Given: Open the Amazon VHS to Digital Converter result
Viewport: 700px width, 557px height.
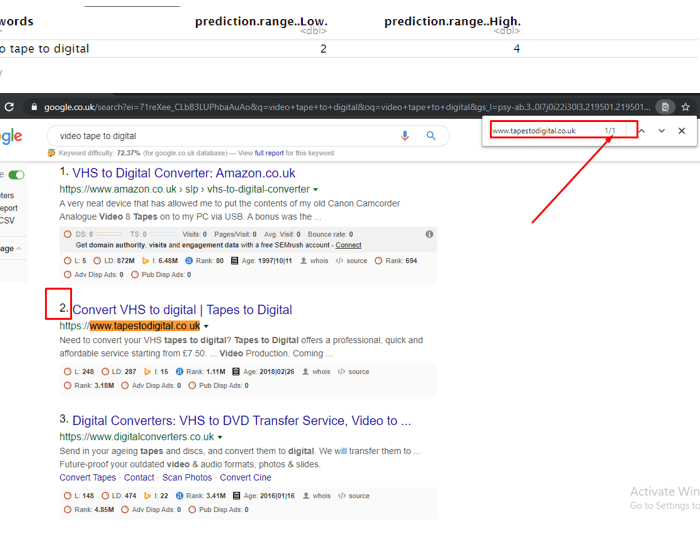Looking at the screenshot, I should 183,173.
